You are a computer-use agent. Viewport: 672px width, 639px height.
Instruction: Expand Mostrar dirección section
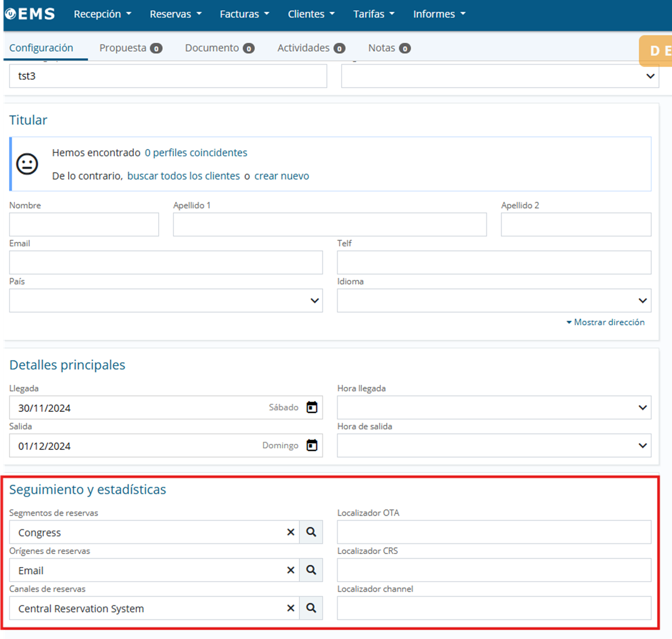coord(606,322)
